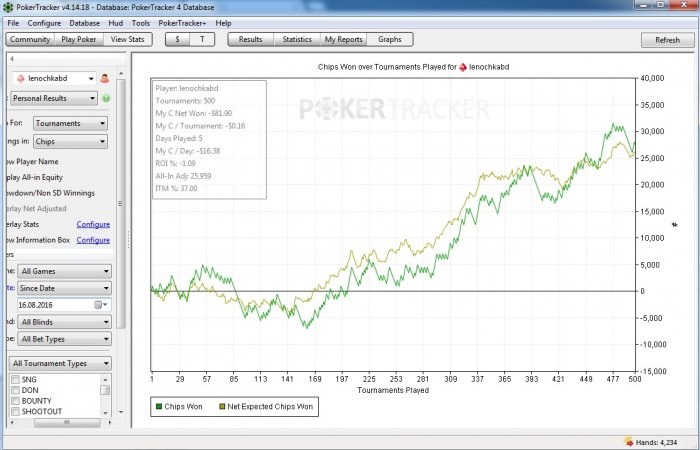700x450 pixels.
Task: Open the All Bet Types dropdown
Action: click(64, 339)
